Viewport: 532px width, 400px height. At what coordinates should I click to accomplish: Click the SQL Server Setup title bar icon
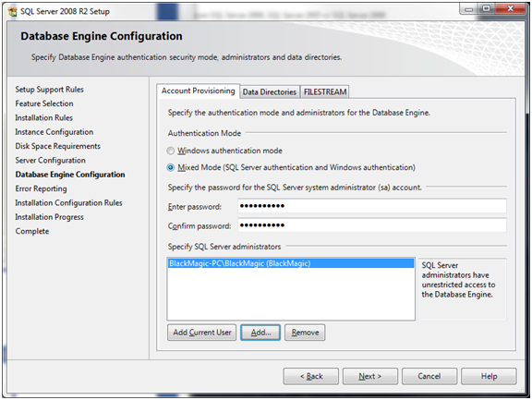[13, 11]
